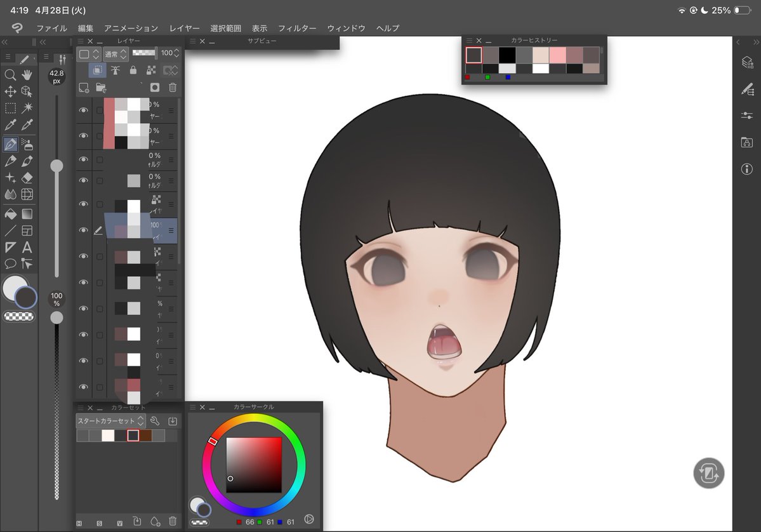Screen dimensions: 761x532
Task: Select the Figure line tool
Action: (x=10, y=230)
